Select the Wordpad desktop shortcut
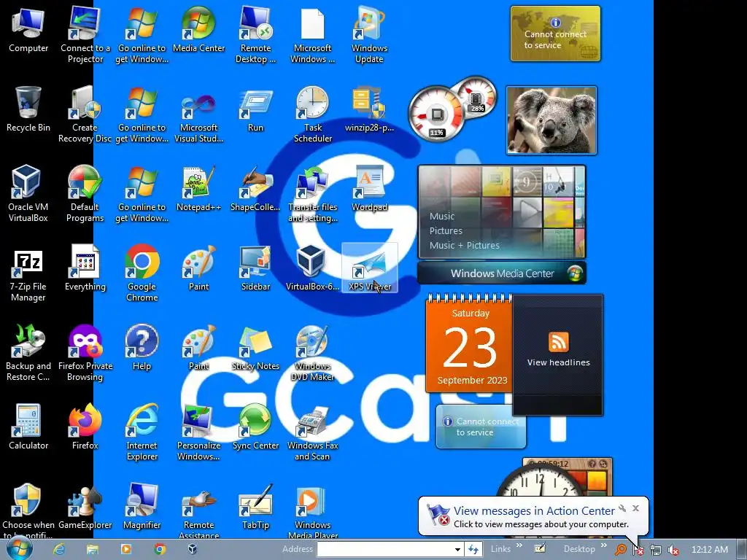Viewport: 747px width, 560px height. tap(370, 189)
